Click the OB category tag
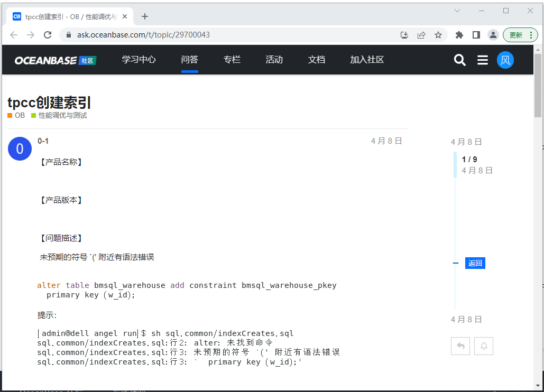The width and height of the screenshot is (544, 392). (16, 115)
